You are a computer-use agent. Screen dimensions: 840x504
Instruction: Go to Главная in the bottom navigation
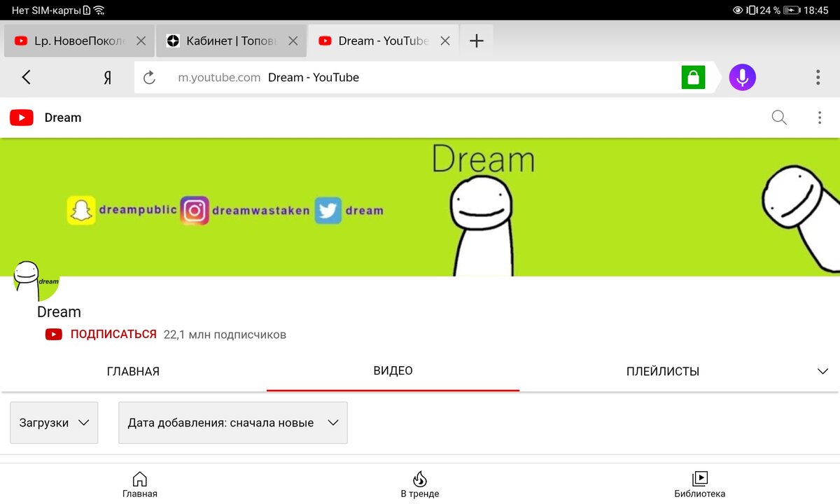tap(140, 484)
